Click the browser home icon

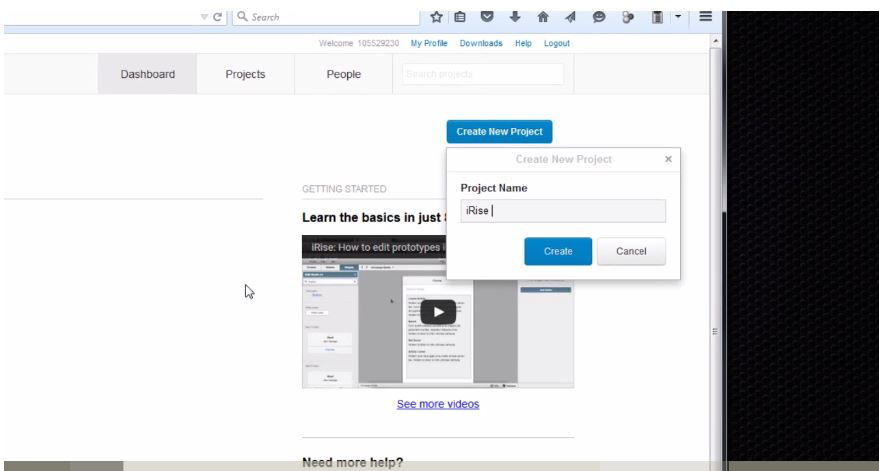click(543, 17)
